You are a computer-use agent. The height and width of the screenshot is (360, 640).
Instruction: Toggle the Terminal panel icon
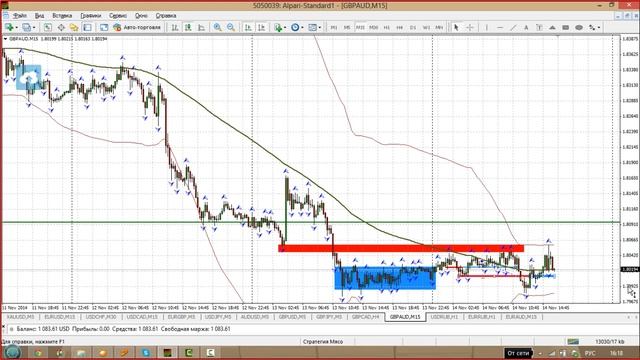pos(87,27)
